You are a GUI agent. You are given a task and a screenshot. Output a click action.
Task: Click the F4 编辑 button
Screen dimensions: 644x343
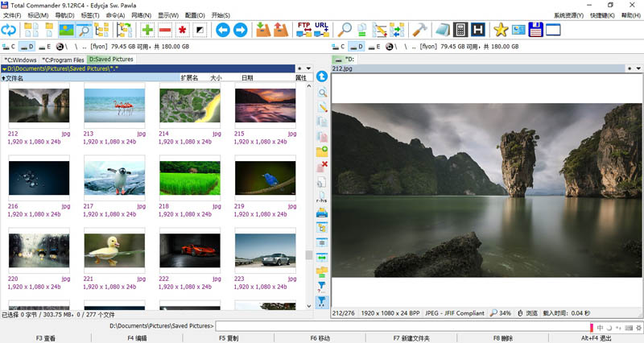click(137, 338)
